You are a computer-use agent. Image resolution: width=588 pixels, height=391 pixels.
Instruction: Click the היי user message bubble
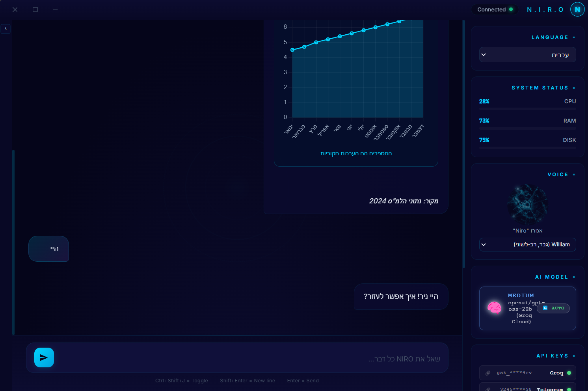pos(49,249)
